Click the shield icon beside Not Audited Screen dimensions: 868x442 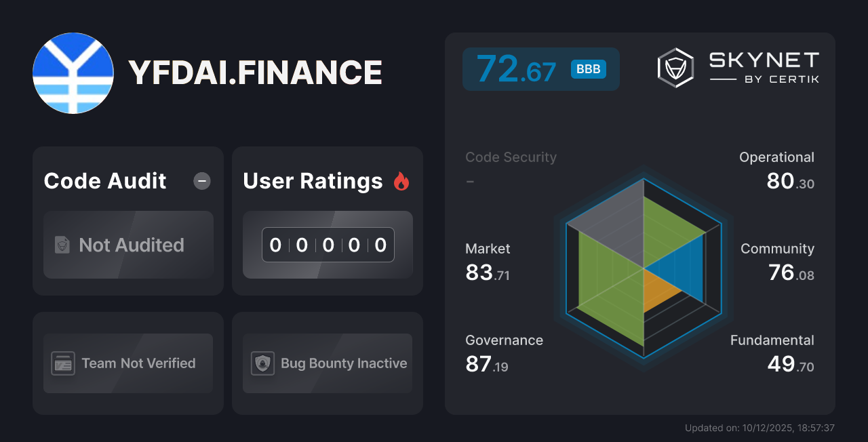[62, 245]
